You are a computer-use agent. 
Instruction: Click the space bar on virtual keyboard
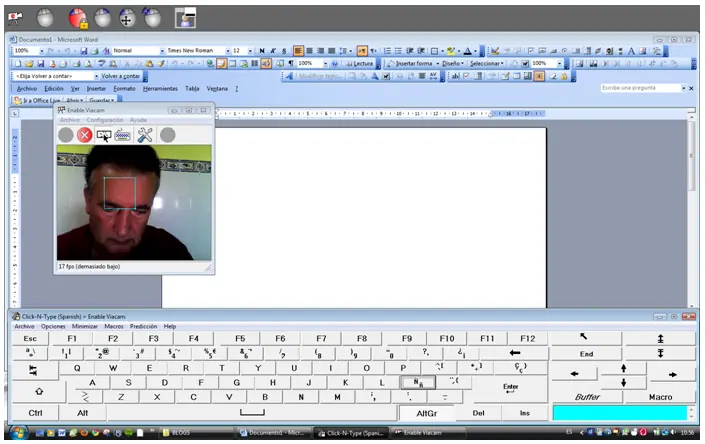(252, 413)
